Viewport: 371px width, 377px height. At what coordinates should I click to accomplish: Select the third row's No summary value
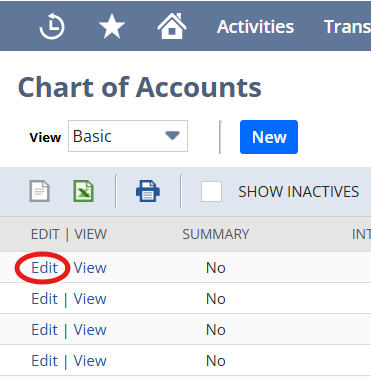(x=216, y=330)
